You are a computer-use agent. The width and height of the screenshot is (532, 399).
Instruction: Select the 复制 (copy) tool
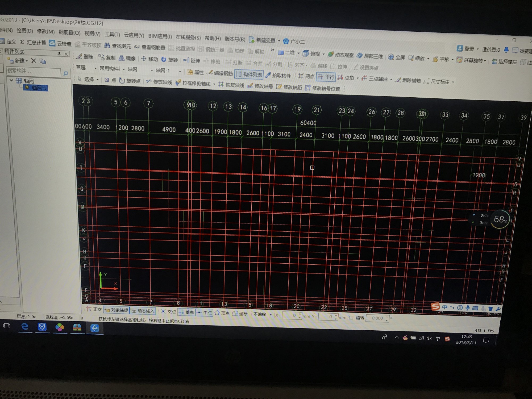pyautogui.click(x=107, y=57)
